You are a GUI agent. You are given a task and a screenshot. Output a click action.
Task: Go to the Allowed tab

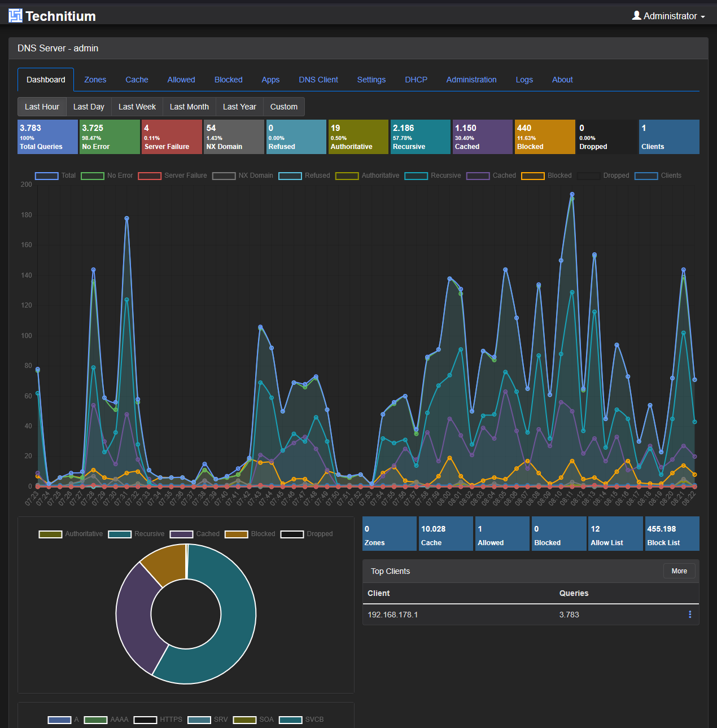(x=181, y=80)
